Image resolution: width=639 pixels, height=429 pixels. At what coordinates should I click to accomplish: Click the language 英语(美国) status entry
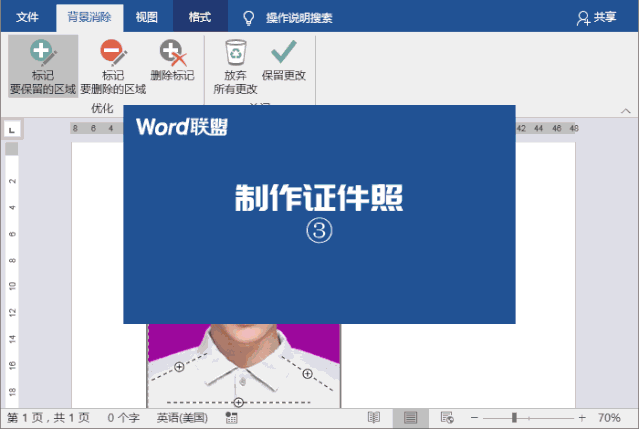point(182,418)
